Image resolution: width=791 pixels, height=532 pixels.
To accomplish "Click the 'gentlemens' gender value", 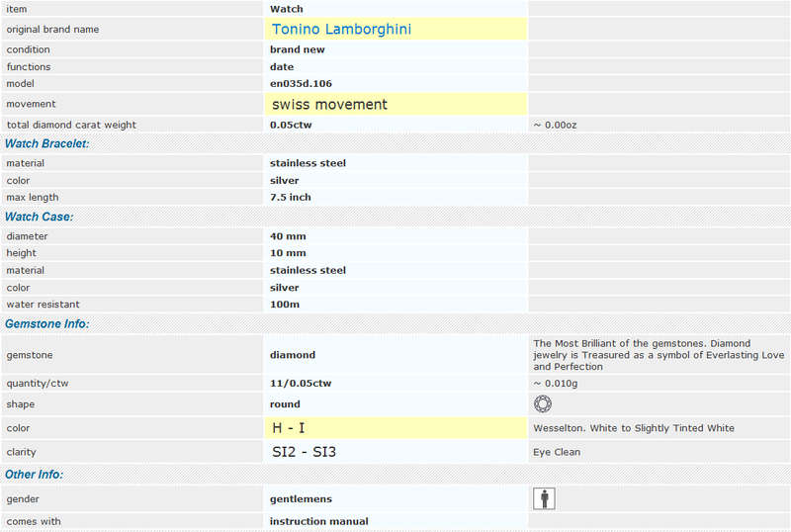I will tap(301, 499).
